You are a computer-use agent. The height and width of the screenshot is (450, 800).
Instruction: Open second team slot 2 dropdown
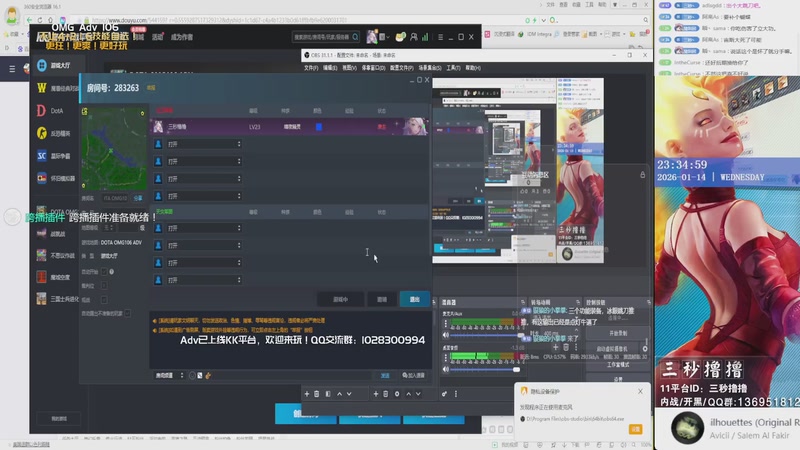click(204, 245)
